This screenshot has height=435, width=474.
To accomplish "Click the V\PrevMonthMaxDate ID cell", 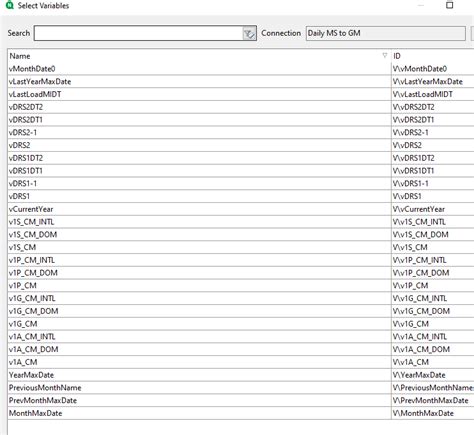I will point(433,400).
